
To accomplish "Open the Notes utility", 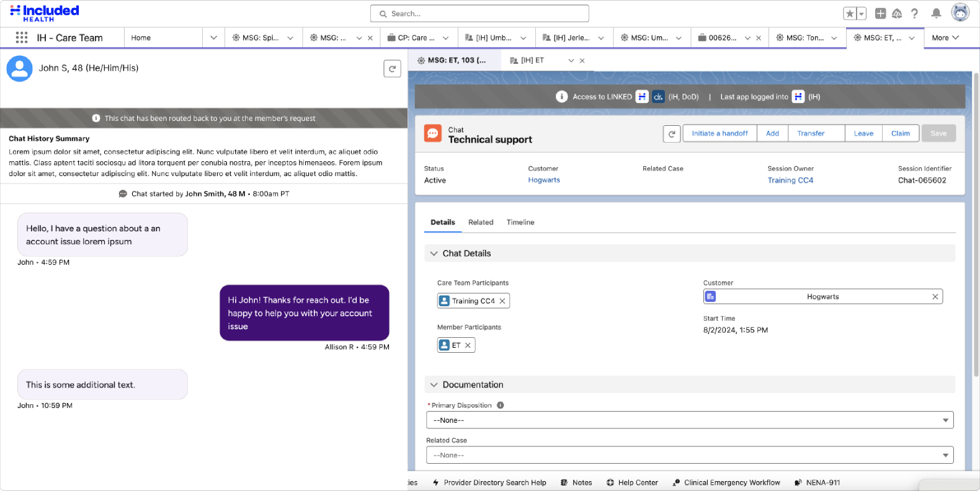I will 576,482.
